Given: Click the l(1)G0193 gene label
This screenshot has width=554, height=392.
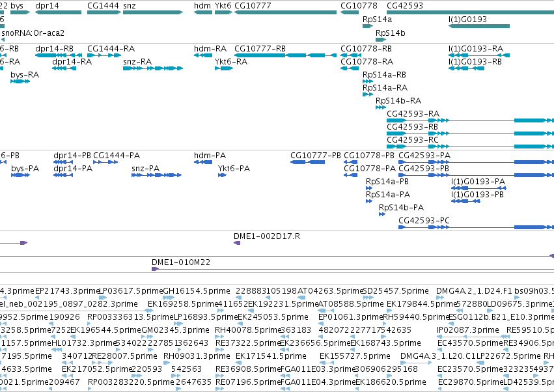Looking at the screenshot, I should pos(467,19).
